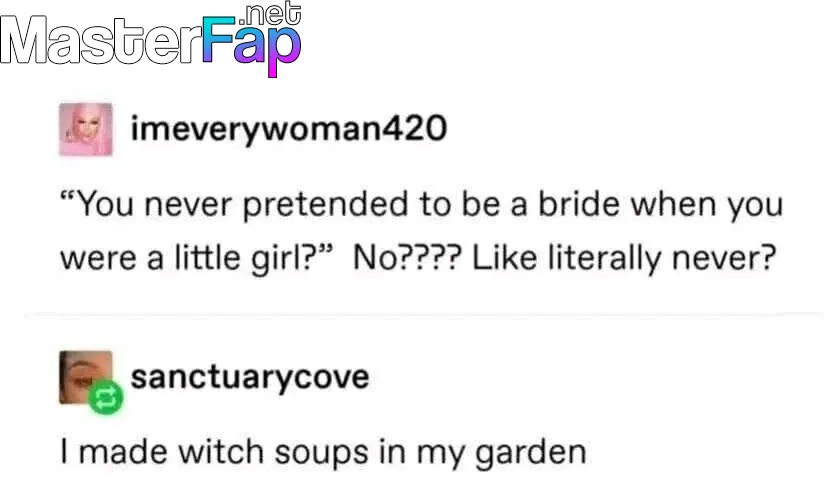The width and height of the screenshot is (828, 492).
Task: Click the quoted line starting "You never pretended"
Action: point(421,205)
